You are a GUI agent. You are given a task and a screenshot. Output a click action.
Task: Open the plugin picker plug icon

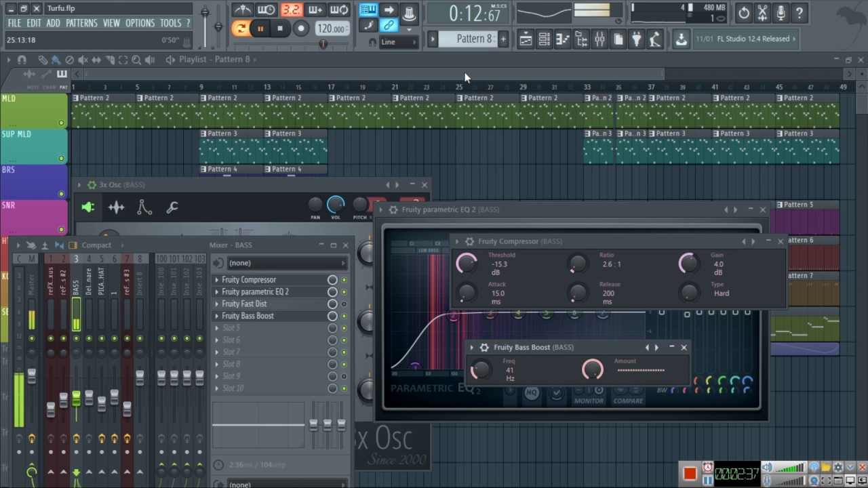(x=636, y=39)
